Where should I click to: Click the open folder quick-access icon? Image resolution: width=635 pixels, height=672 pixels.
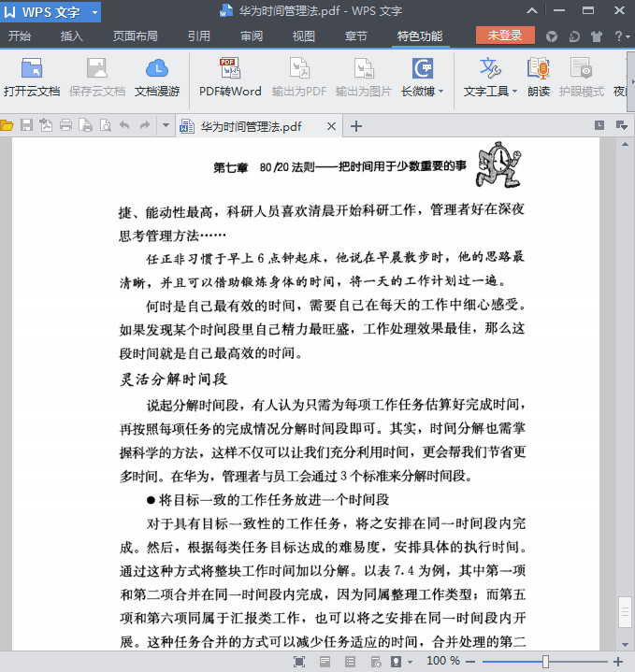(x=7, y=125)
